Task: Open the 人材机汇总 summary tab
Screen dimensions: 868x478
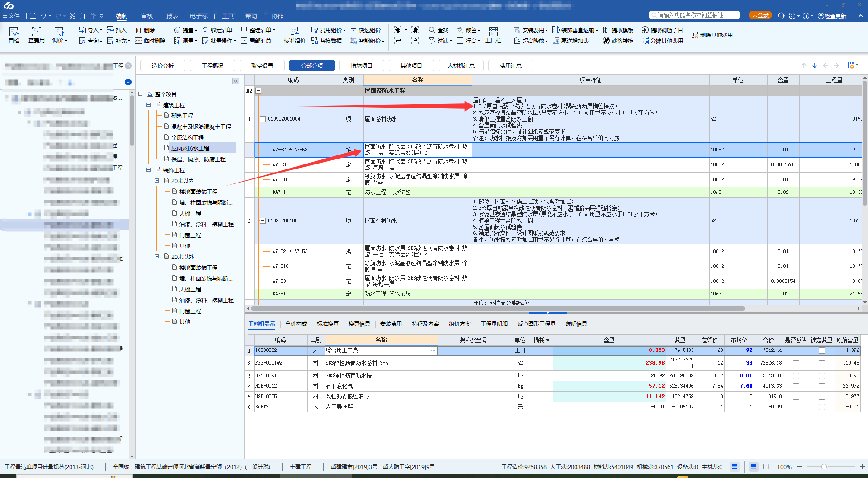Action: (x=461, y=66)
